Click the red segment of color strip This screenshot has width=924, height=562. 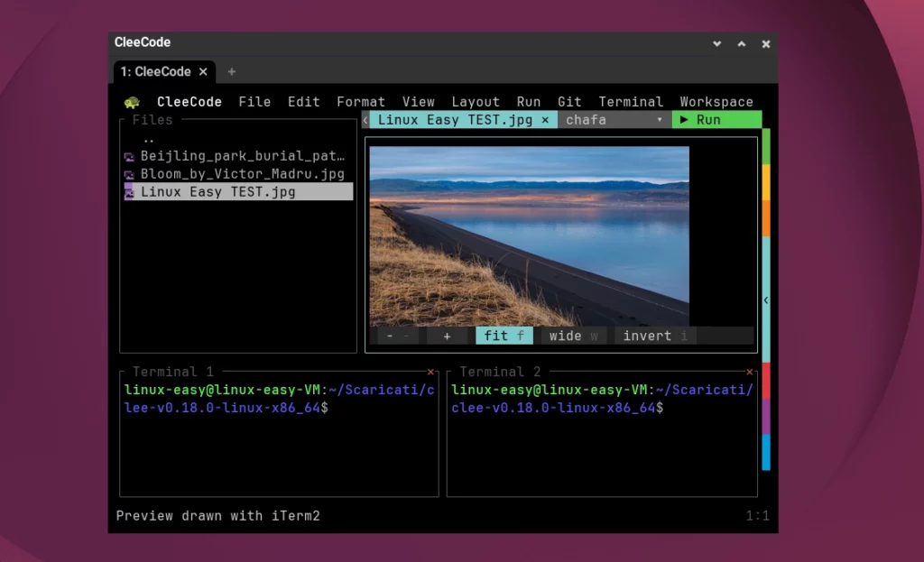tap(766, 381)
